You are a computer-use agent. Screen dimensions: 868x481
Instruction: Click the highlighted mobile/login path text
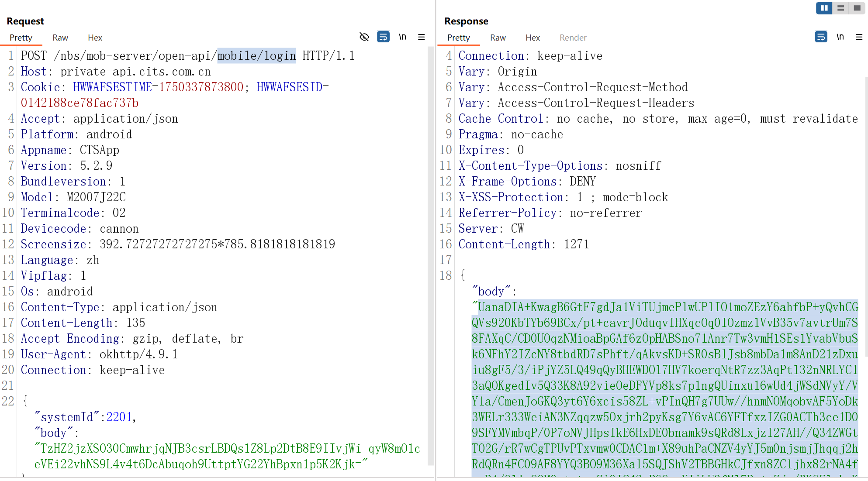(x=256, y=56)
